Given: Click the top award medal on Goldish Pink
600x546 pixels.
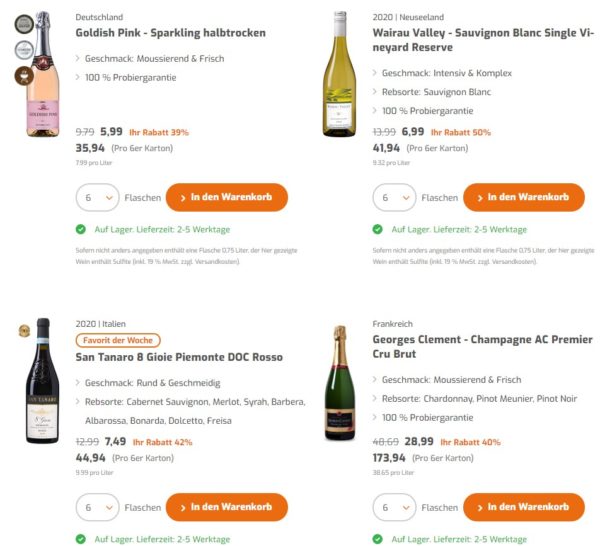Looking at the screenshot, I should 22,25.
